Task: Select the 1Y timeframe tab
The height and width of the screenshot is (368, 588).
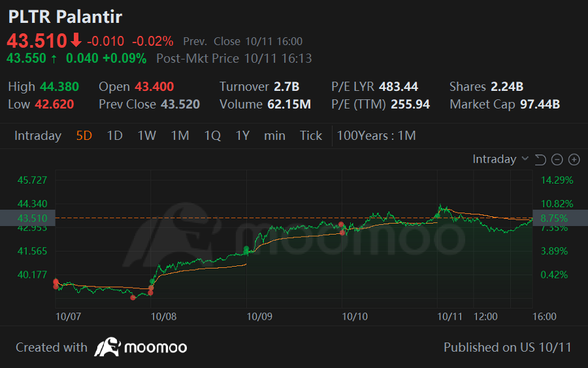Action: pyautogui.click(x=242, y=135)
